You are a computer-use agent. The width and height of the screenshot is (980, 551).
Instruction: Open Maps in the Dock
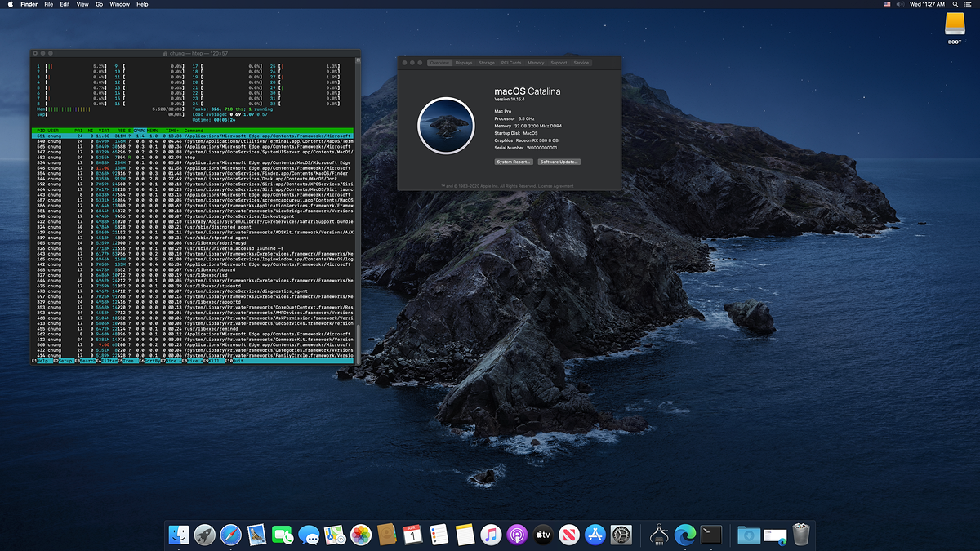pos(335,535)
